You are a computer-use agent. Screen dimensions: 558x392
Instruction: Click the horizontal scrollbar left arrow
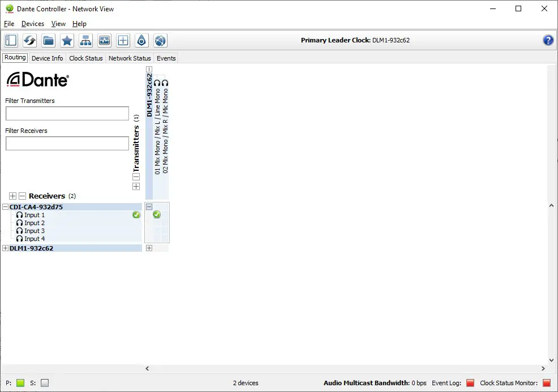147,368
